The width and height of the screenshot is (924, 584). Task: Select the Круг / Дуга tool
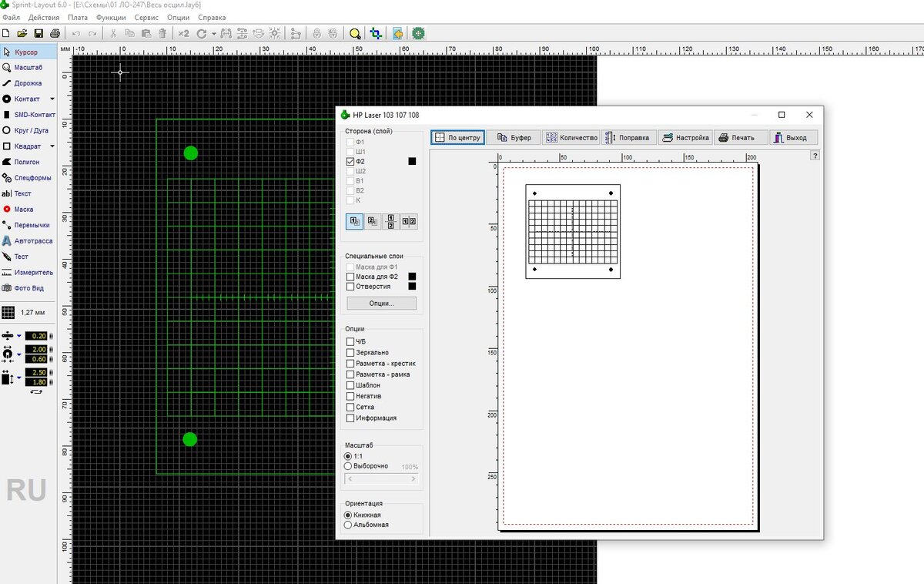click(x=28, y=130)
